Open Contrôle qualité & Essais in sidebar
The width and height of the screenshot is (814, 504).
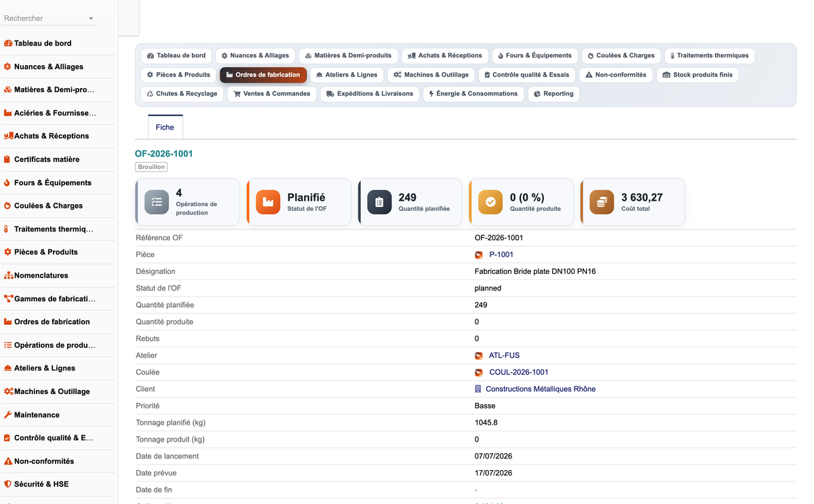[54, 438]
